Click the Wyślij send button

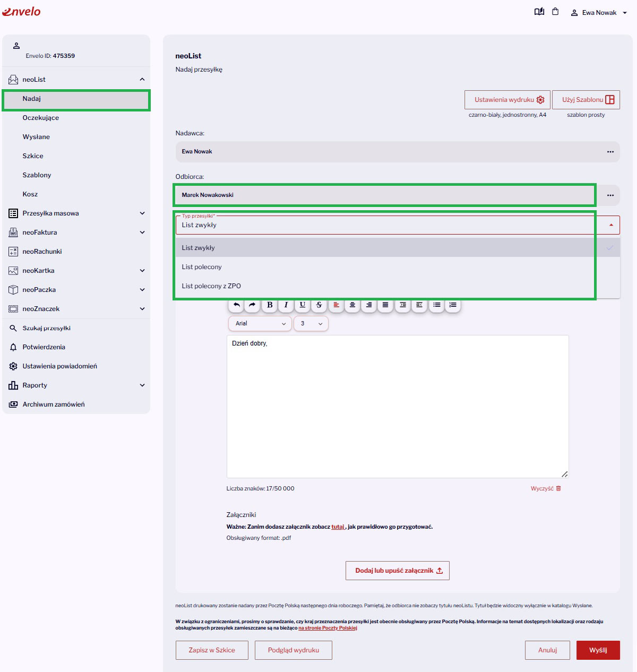pyautogui.click(x=598, y=650)
